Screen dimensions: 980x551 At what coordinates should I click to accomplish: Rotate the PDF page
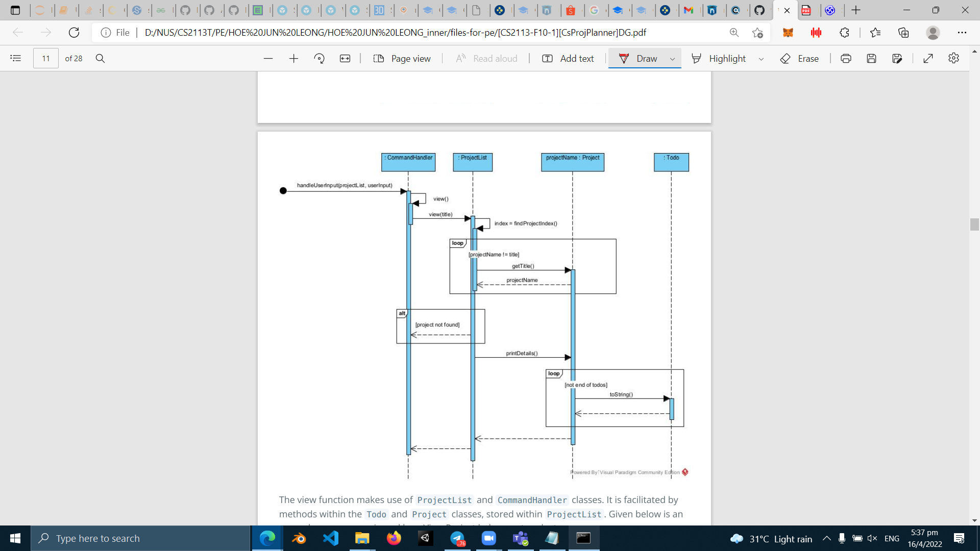(x=320, y=58)
